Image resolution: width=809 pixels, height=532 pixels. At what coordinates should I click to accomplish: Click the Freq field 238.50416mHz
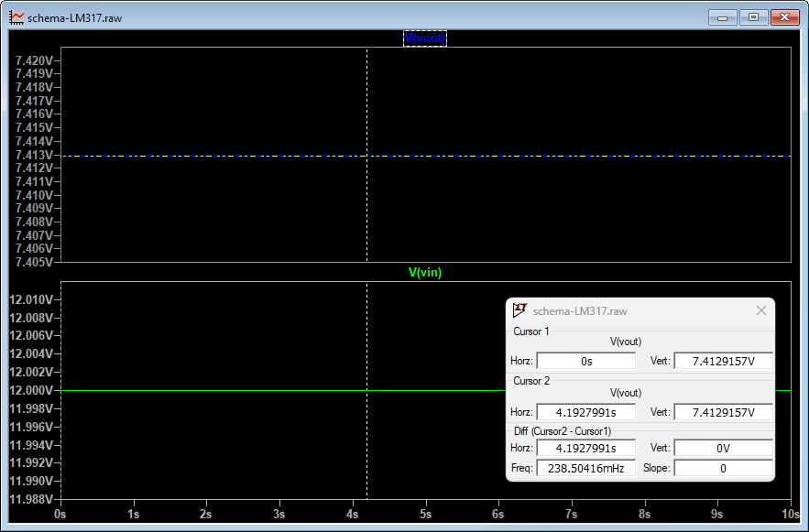(586, 468)
